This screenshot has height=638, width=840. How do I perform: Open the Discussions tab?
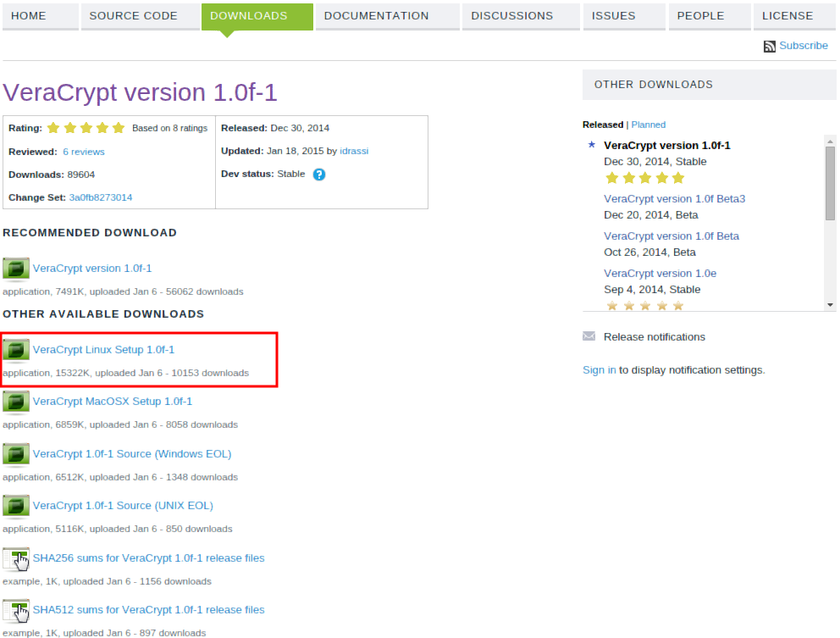[x=521, y=16]
